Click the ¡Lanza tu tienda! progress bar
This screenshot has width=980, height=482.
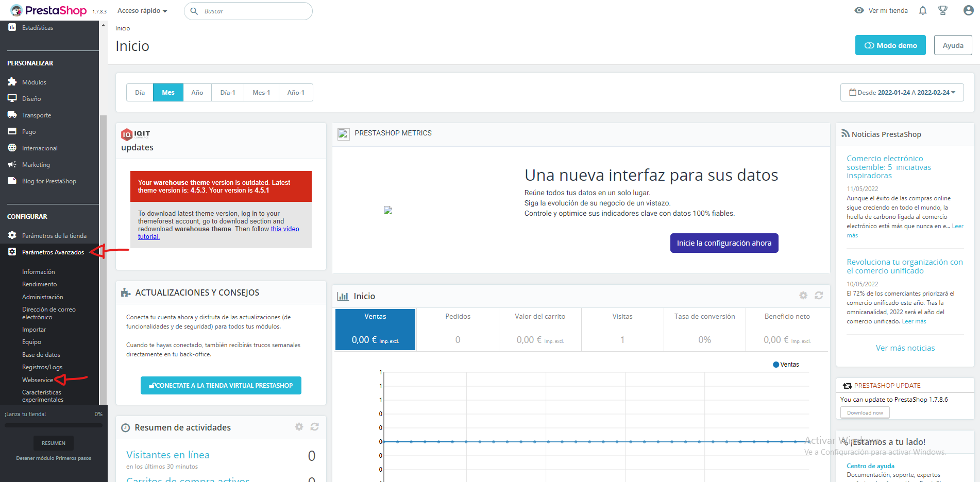[x=54, y=425]
